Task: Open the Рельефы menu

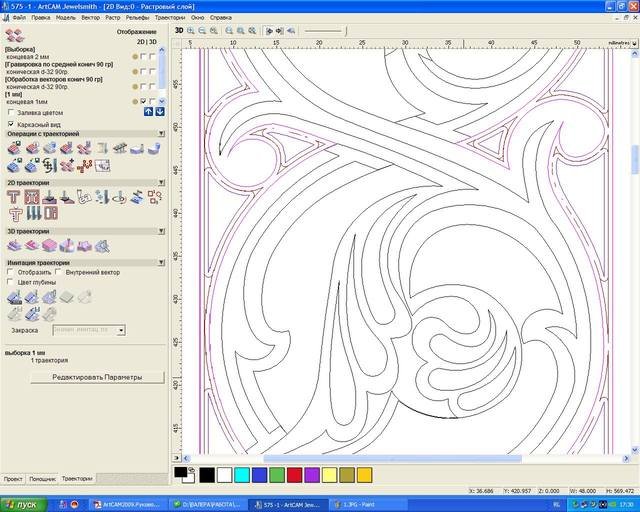Action: (137, 18)
